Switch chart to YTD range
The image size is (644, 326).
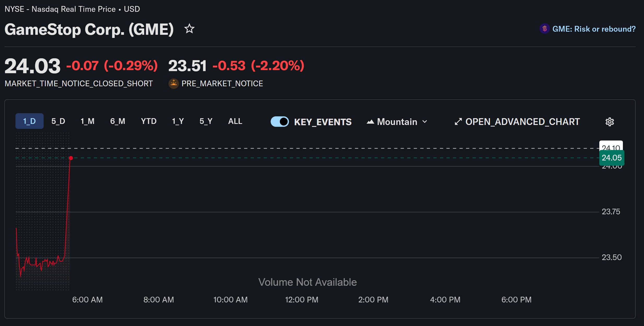coord(149,121)
